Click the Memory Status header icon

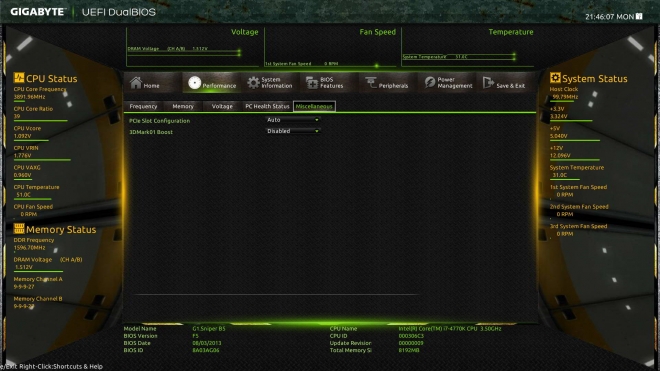19,228
